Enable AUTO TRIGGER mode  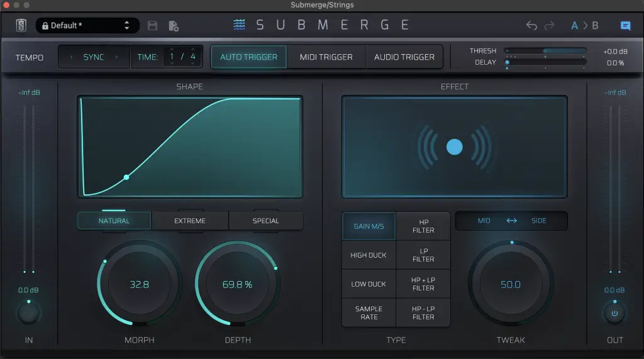(248, 57)
